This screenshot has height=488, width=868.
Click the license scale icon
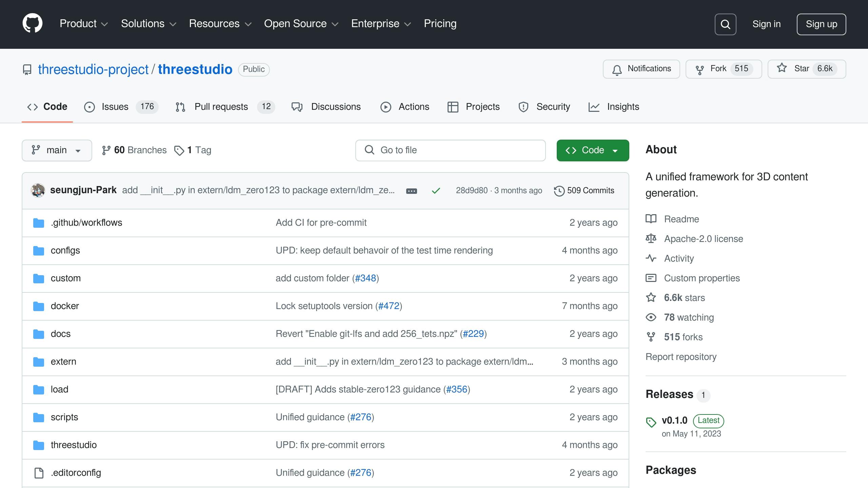[x=651, y=239]
